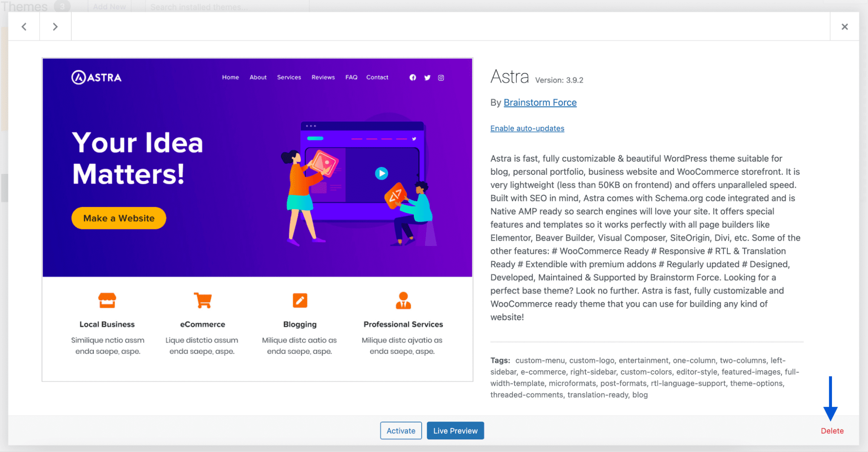Screen dimensions: 868x452
Task: Click the Your Idea Matters headline
Action: [138, 158]
